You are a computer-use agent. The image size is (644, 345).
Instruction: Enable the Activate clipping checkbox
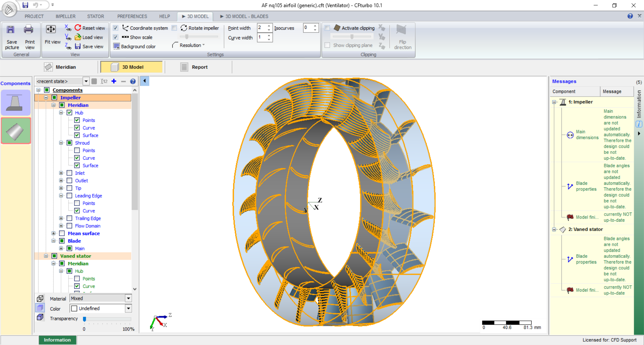327,28
